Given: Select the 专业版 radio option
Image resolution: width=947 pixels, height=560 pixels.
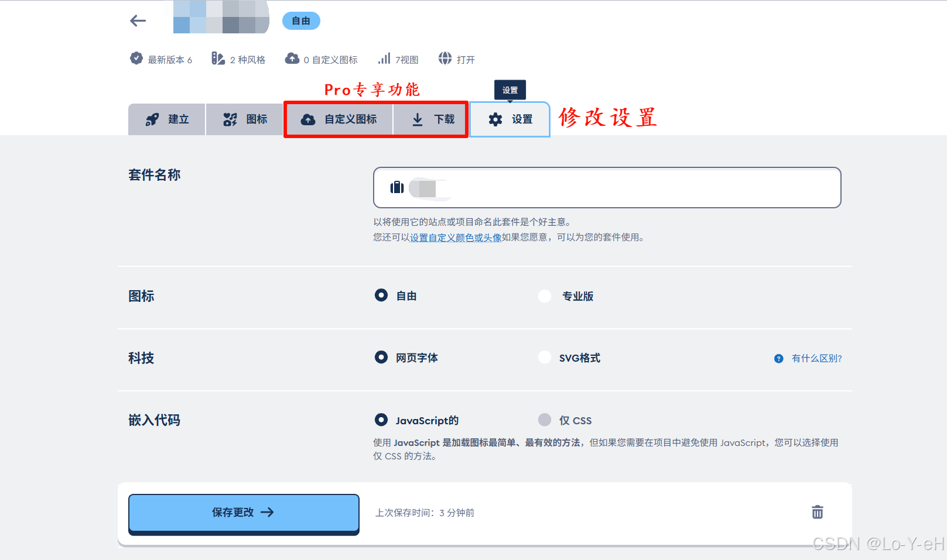Looking at the screenshot, I should pos(545,296).
